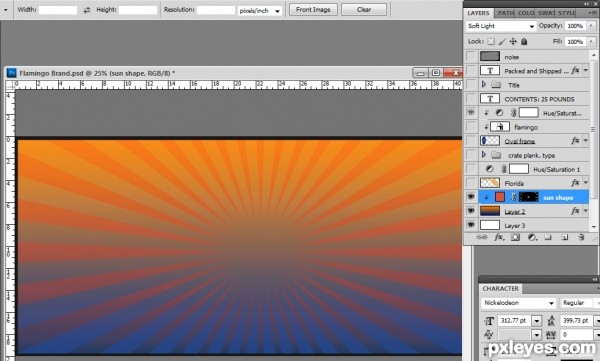
Task: Click the fx badge on Packed and Shipped layer
Action: 575,70
